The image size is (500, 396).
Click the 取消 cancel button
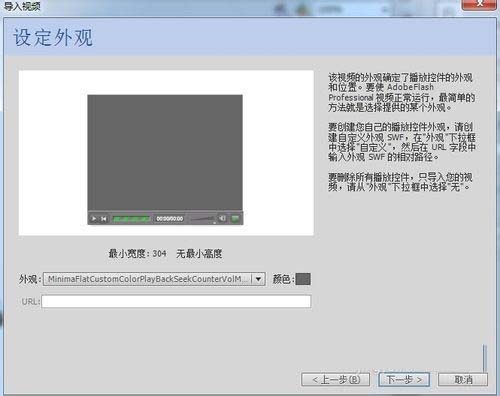click(x=463, y=379)
